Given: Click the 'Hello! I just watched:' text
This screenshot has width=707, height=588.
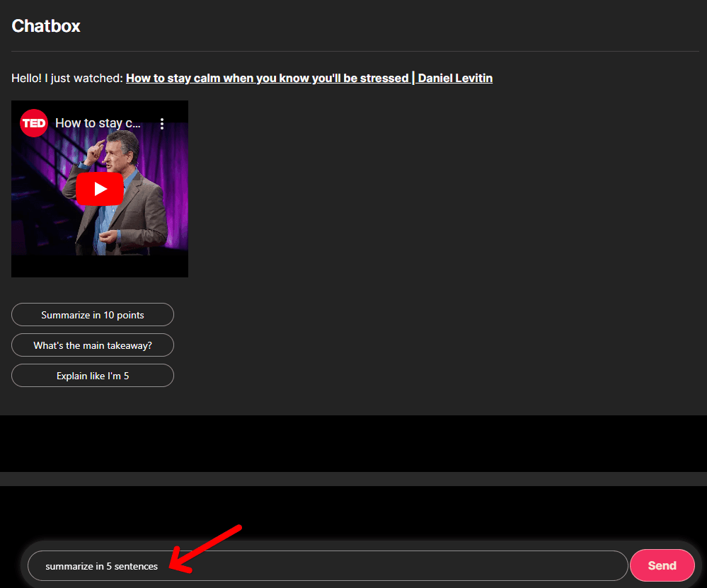Looking at the screenshot, I should (x=67, y=78).
